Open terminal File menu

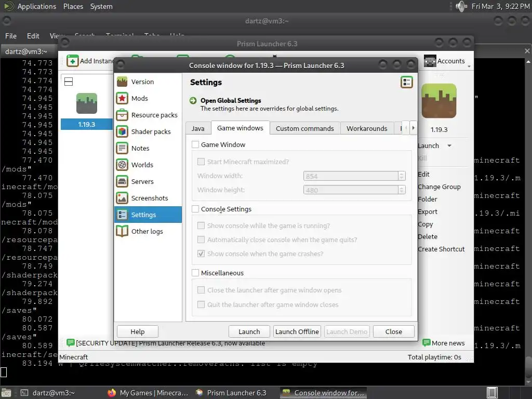[x=11, y=36]
